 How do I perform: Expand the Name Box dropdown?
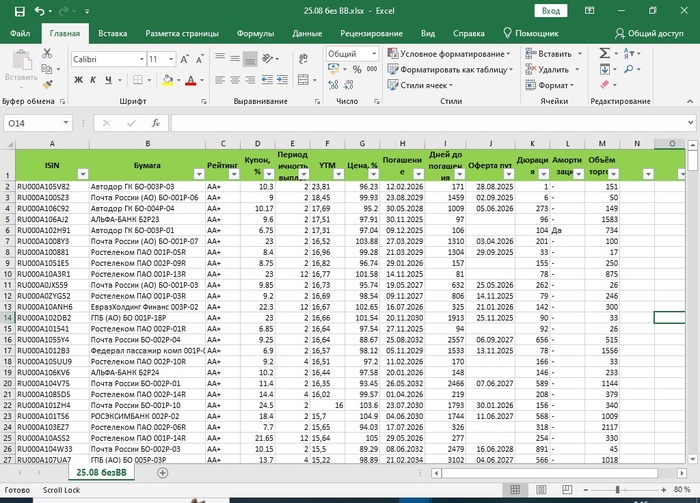66,123
